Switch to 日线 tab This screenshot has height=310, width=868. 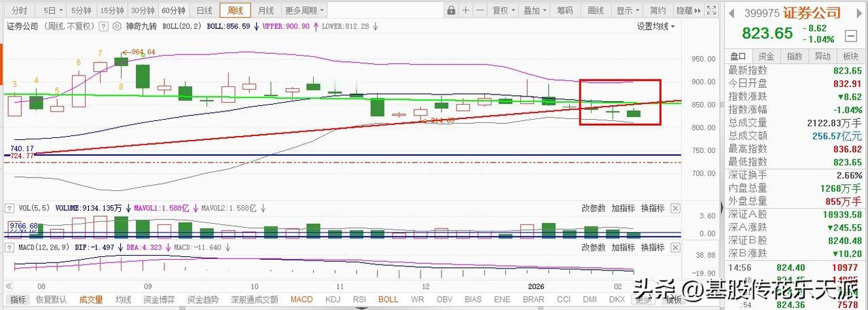pyautogui.click(x=204, y=10)
